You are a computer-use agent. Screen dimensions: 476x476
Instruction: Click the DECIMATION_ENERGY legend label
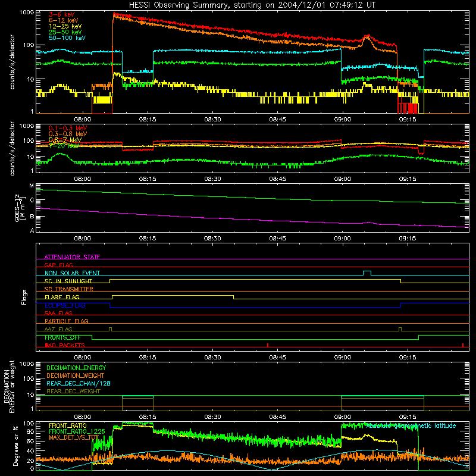76,368
